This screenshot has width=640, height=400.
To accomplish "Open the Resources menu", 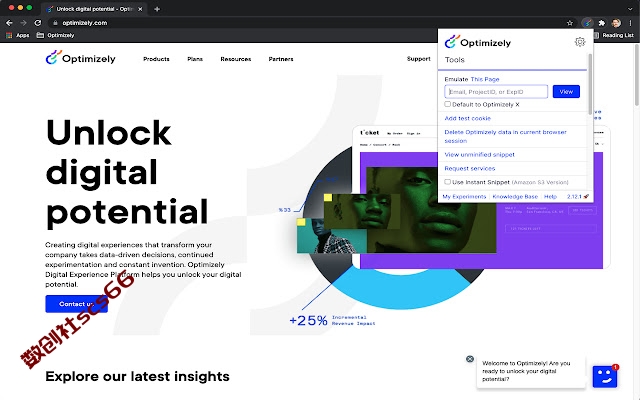I will tap(236, 59).
